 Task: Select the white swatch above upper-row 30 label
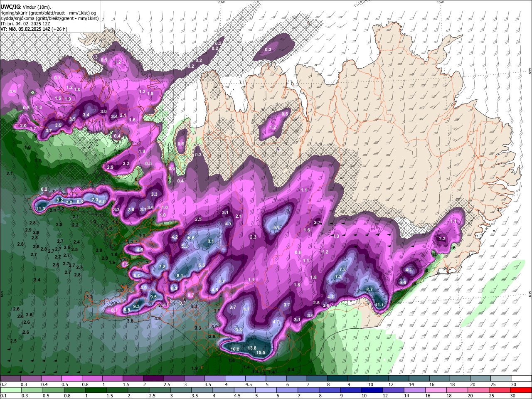(521, 379)
